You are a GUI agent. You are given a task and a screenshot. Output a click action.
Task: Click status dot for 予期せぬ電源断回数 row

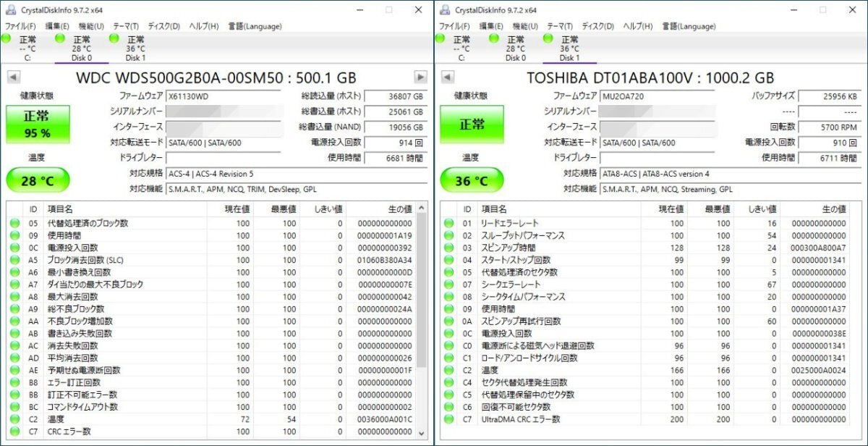point(14,370)
